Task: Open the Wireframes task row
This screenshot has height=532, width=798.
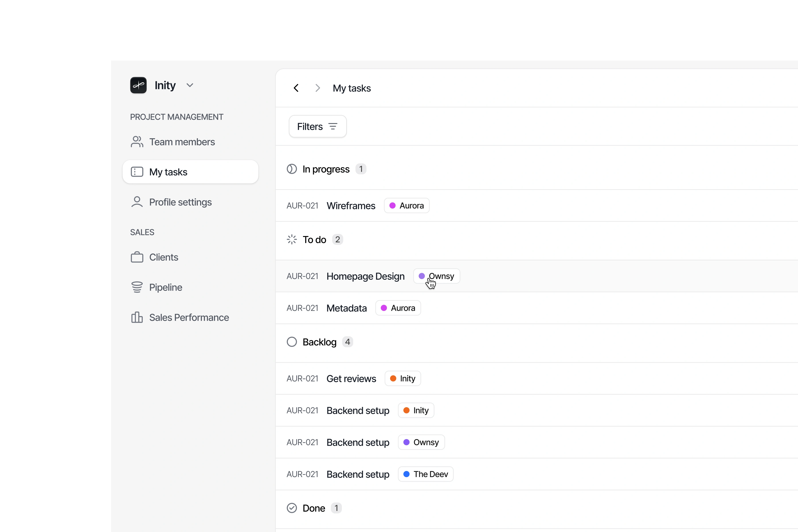Action: (351, 206)
